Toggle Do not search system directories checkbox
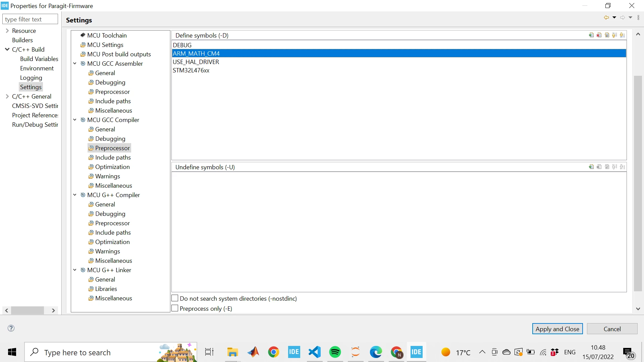Viewport: 644px width, 362px height. click(x=175, y=298)
